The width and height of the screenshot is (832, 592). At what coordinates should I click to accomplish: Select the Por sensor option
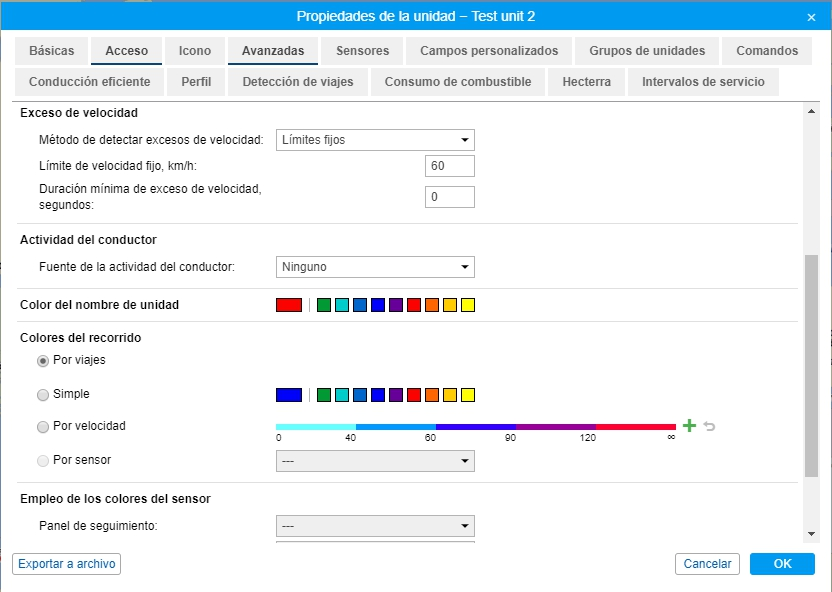43,460
